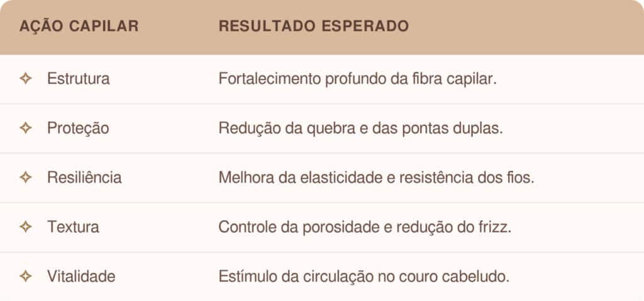Select the sparkle icon next to Resiliência
Viewport: 644px width, 301px height.
pos(26,178)
